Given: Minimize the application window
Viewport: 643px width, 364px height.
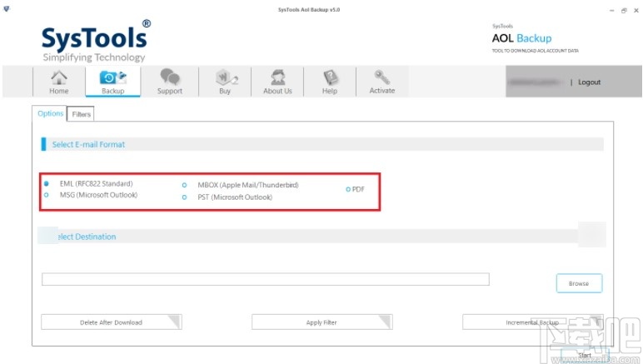Looking at the screenshot, I should 612,11.
